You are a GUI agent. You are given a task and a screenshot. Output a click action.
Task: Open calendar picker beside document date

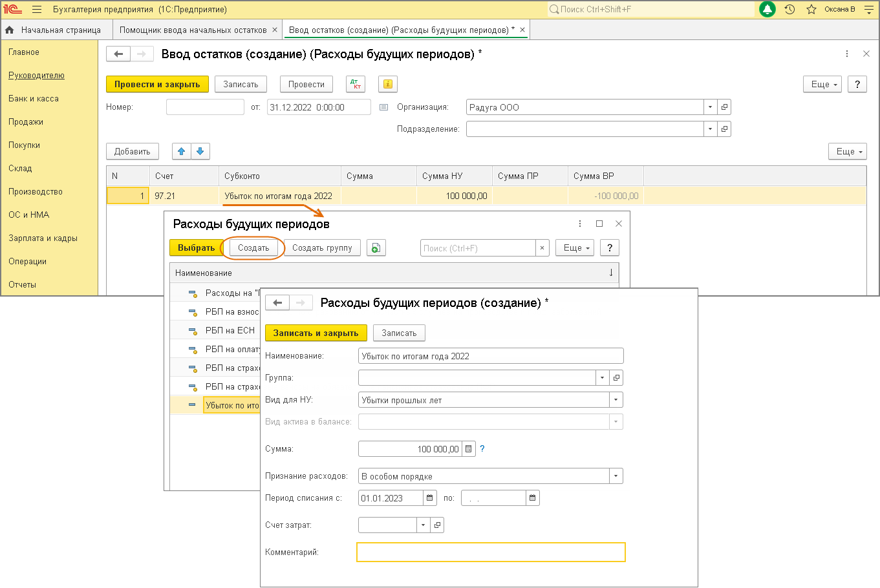tap(383, 107)
